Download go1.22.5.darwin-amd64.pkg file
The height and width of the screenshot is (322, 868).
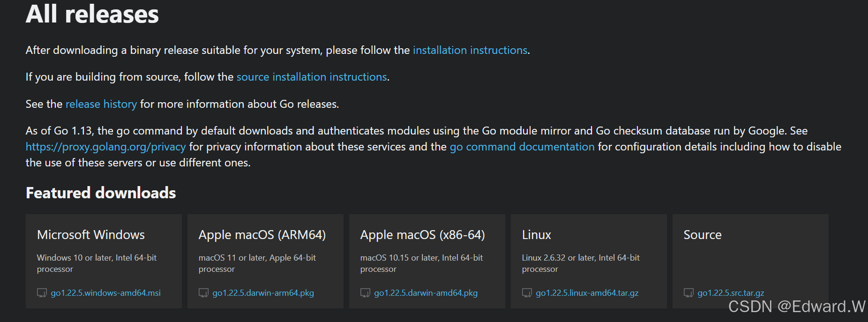426,293
